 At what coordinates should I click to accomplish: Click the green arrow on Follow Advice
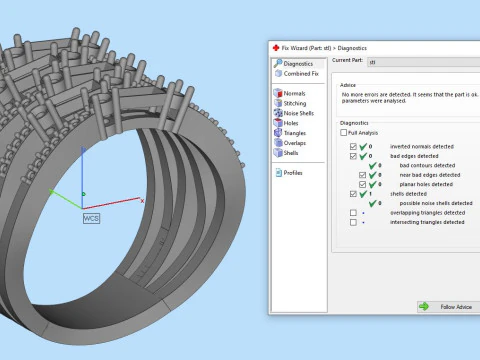tap(424, 306)
